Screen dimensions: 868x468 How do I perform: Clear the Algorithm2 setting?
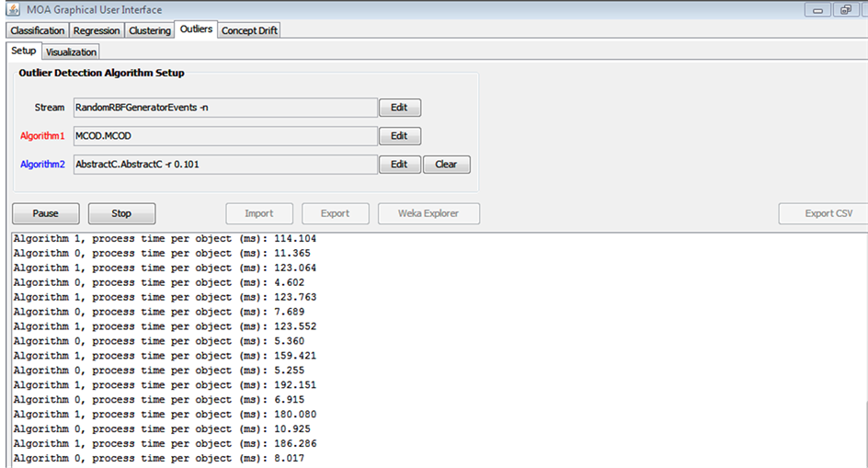(x=446, y=165)
